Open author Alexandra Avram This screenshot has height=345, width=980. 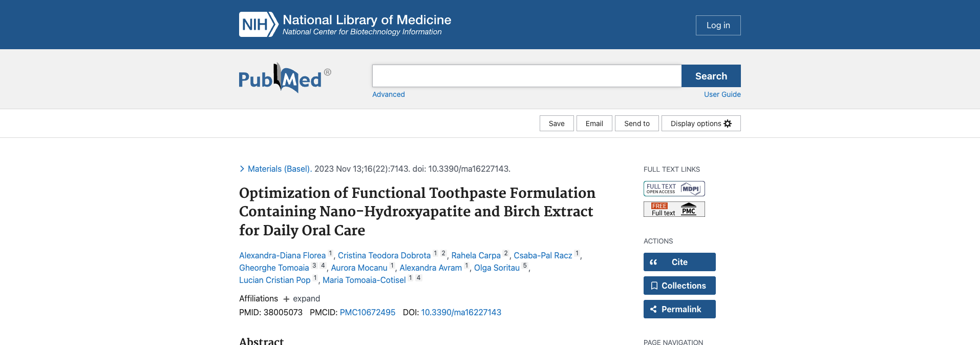pyautogui.click(x=431, y=268)
